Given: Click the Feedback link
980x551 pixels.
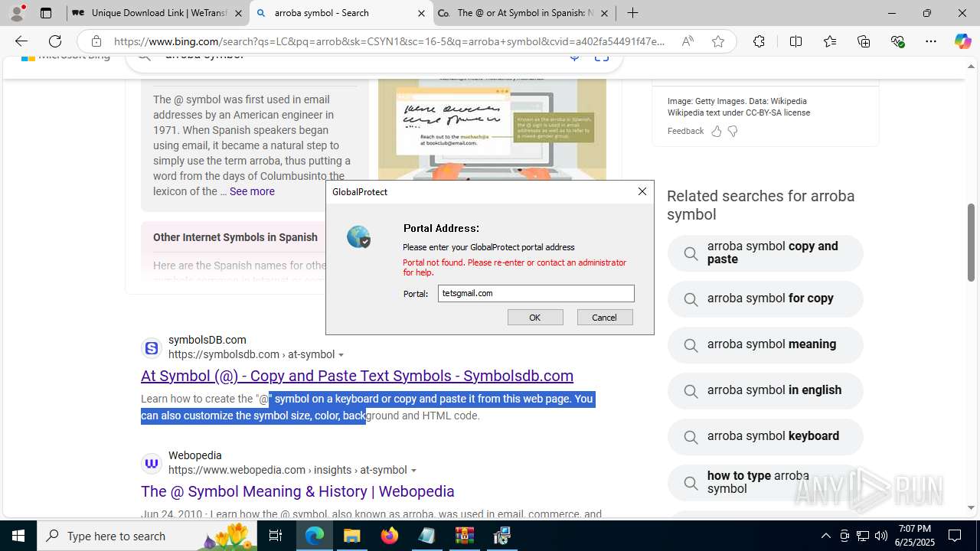Looking at the screenshot, I should coord(685,131).
